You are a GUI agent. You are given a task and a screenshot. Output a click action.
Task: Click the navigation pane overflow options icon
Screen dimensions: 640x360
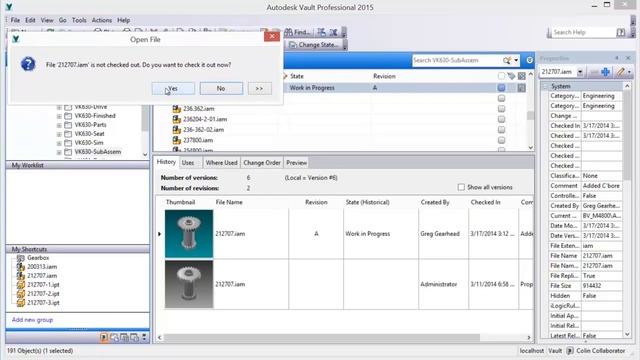pyautogui.click(x=144, y=338)
